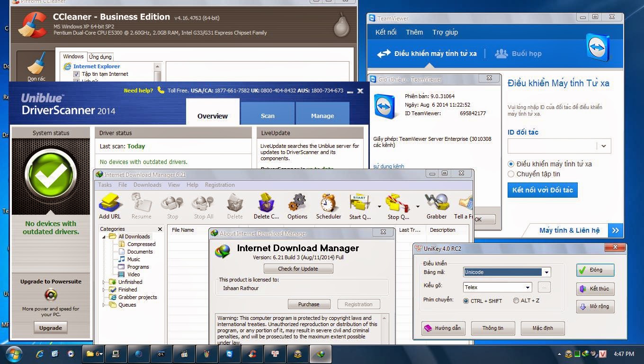Open the Downloads menu in IDM
The height and width of the screenshot is (364, 644).
coord(147,185)
